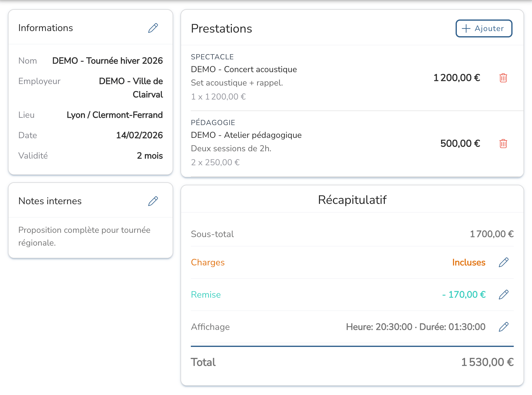Edit the Affichage display pencil
Viewport: 532px width, 395px height.
504,327
